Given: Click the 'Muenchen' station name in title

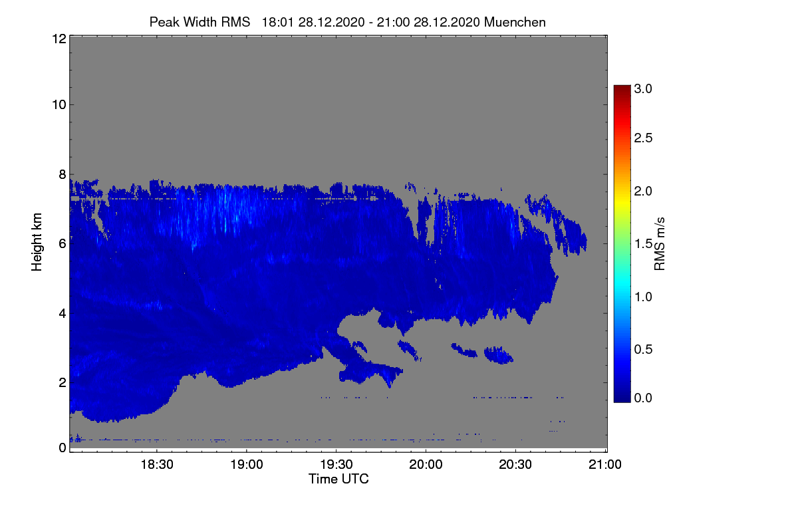Looking at the screenshot, I should click(515, 22).
